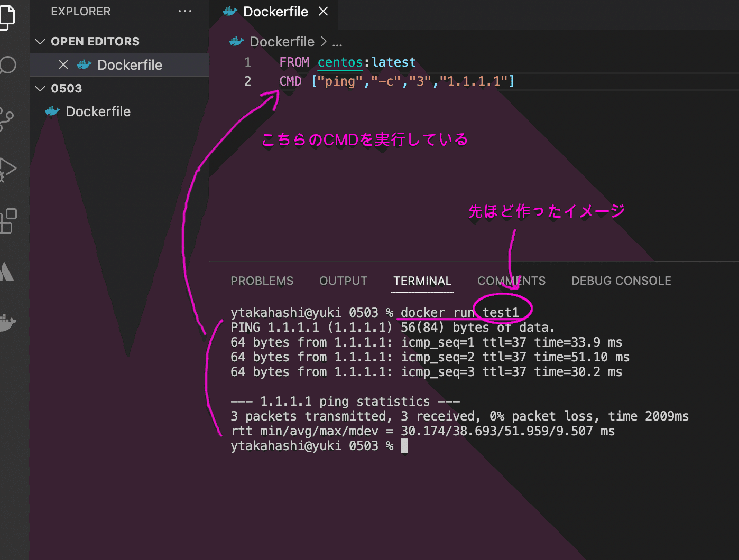Click the COMMENTS panel tab
739x560 pixels.
tap(511, 281)
